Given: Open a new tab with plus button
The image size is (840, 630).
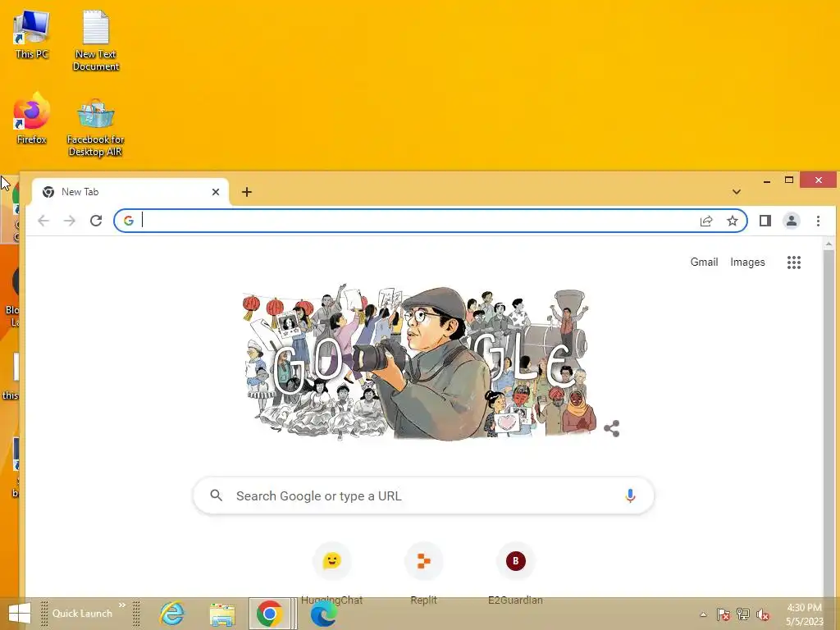Looking at the screenshot, I should pyautogui.click(x=246, y=192).
